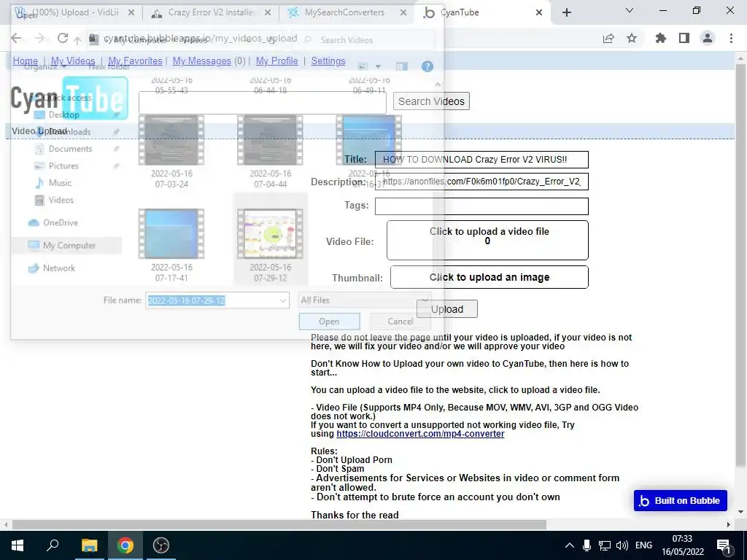Expand File name dropdown in dialog

282,300
